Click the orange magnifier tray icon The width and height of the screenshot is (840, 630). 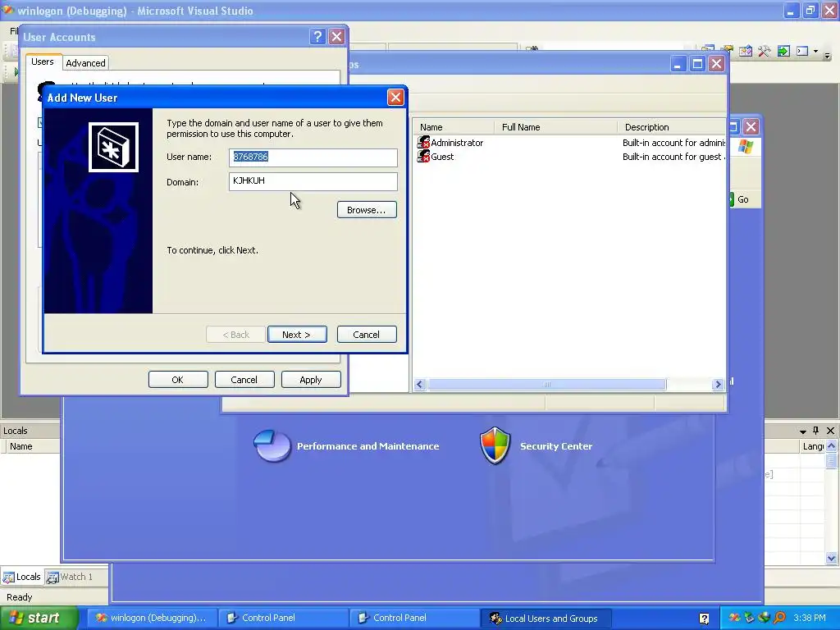(x=779, y=618)
